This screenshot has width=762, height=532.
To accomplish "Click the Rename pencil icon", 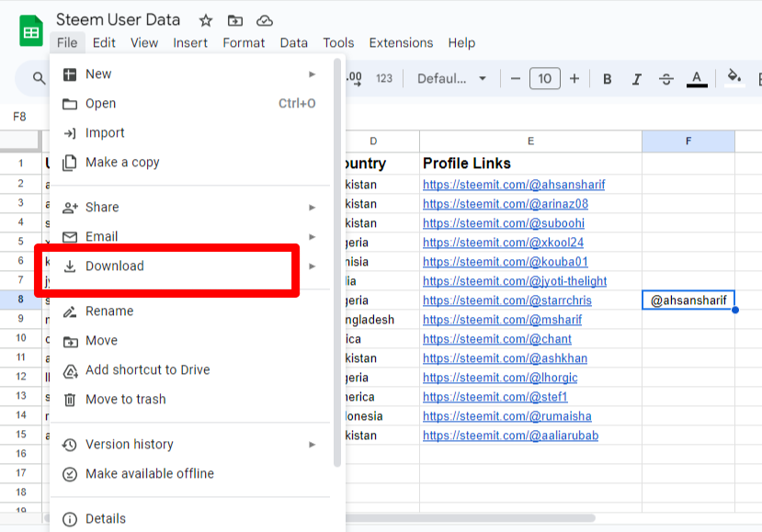I will coord(70,311).
